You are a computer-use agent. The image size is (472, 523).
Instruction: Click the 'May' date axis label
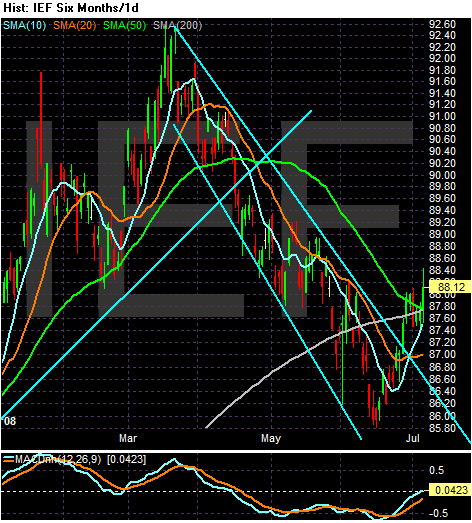click(x=271, y=438)
